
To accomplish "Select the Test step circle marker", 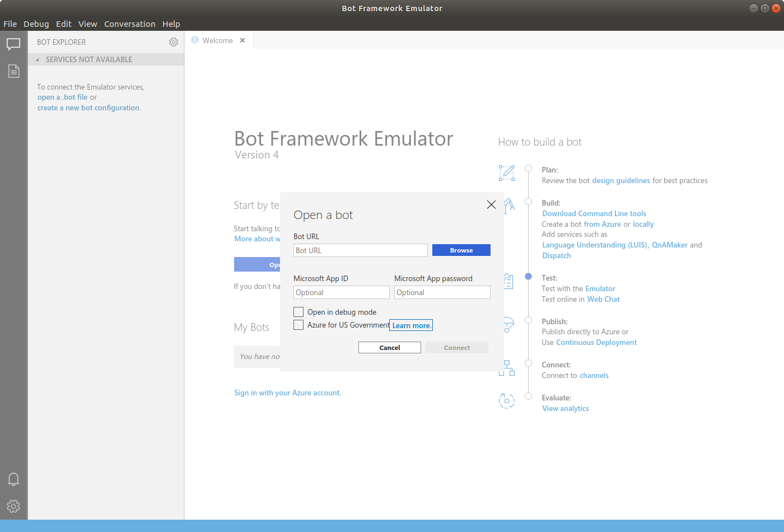I will [x=528, y=276].
